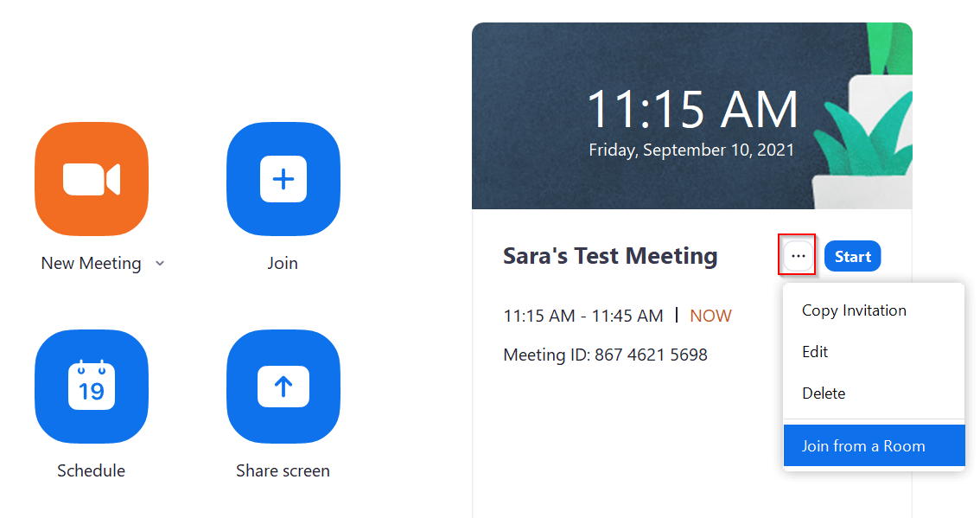Select Copy Invitation from the menu
Screen dimensions: 980x518
pyautogui.click(x=854, y=310)
